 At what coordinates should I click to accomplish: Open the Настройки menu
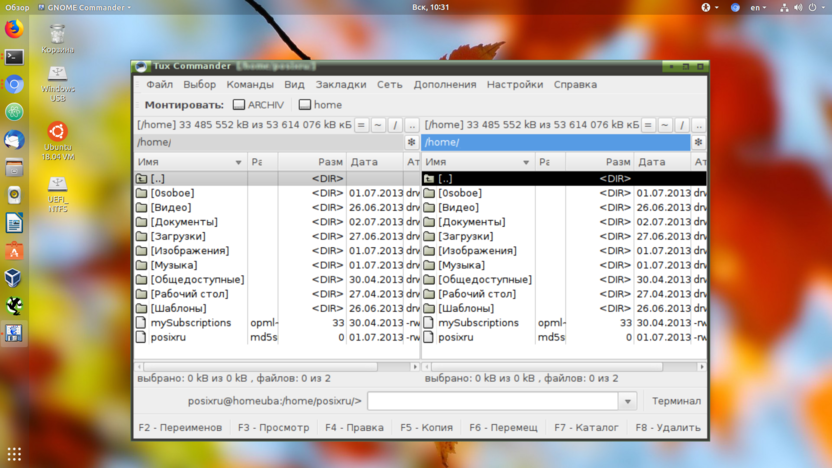pos(514,85)
